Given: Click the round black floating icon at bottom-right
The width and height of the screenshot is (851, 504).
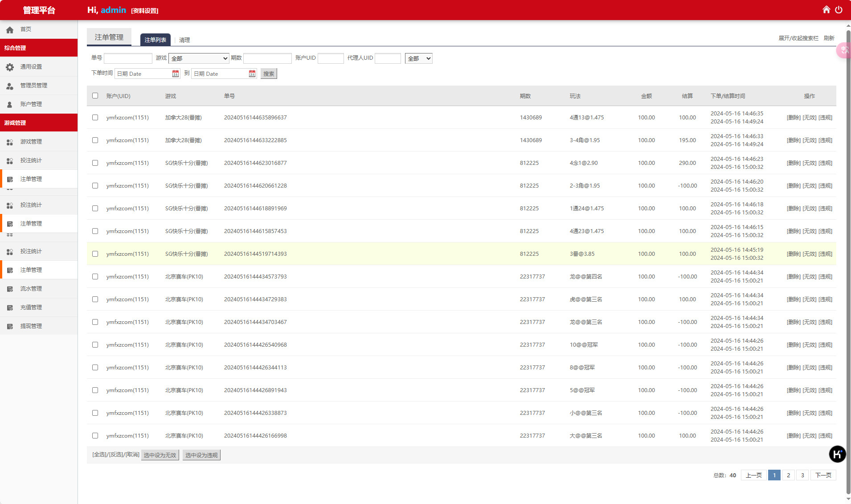Looking at the screenshot, I should [x=837, y=454].
